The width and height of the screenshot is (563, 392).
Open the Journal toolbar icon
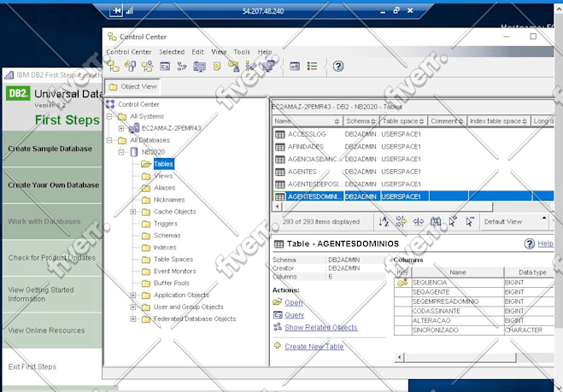[217, 66]
